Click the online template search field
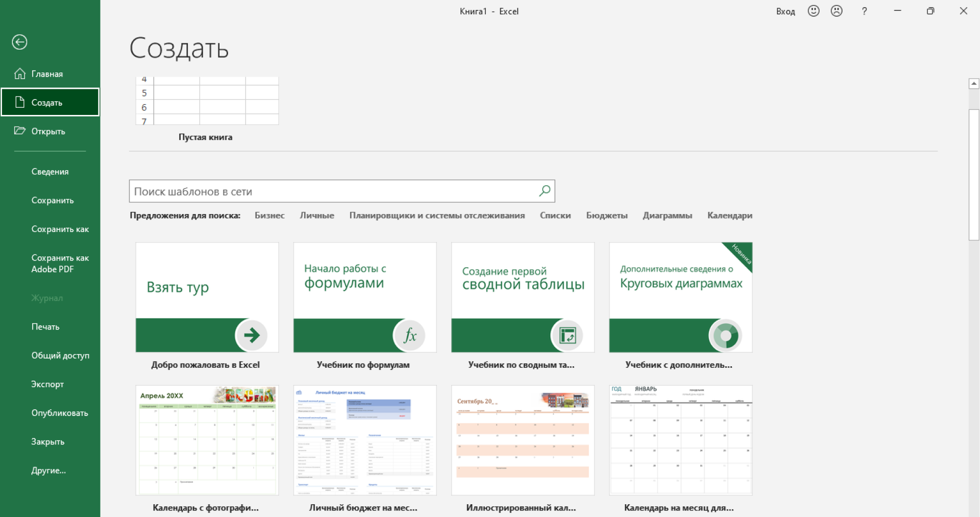The image size is (980, 517). (x=332, y=192)
